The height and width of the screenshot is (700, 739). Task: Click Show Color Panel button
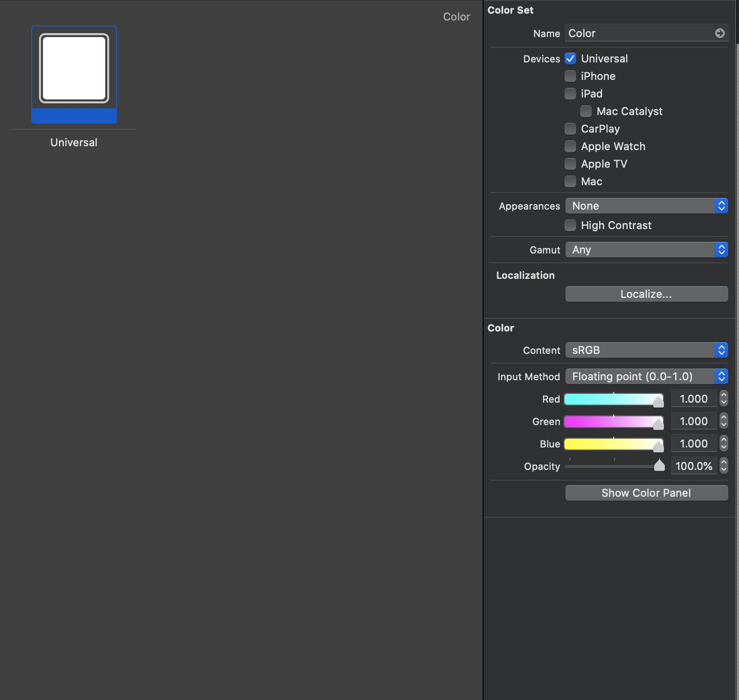[646, 493]
